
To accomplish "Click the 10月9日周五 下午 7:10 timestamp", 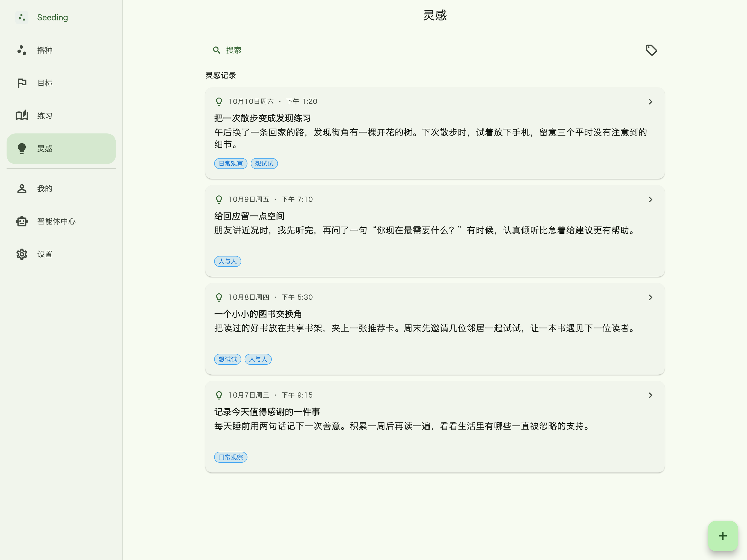I will 270,199.
